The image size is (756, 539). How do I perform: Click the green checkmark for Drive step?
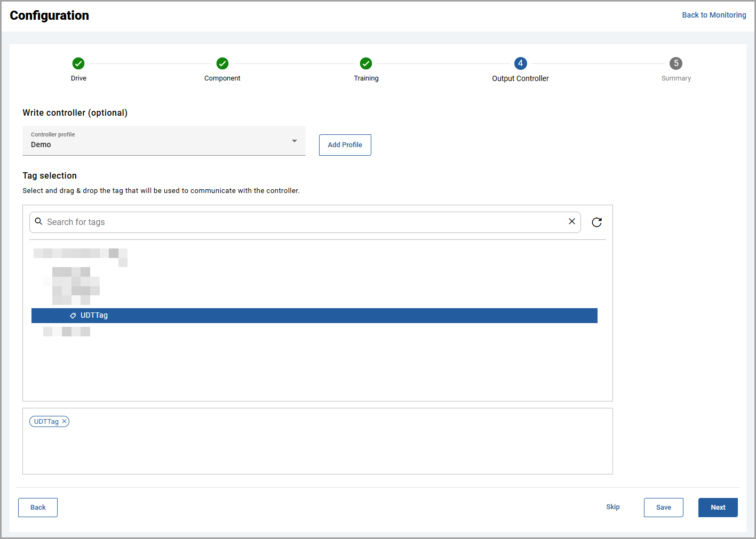pos(78,63)
